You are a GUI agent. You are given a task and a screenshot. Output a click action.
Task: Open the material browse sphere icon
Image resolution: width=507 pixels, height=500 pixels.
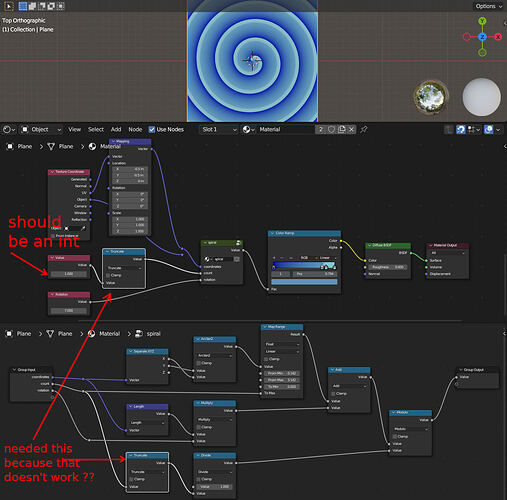248,129
